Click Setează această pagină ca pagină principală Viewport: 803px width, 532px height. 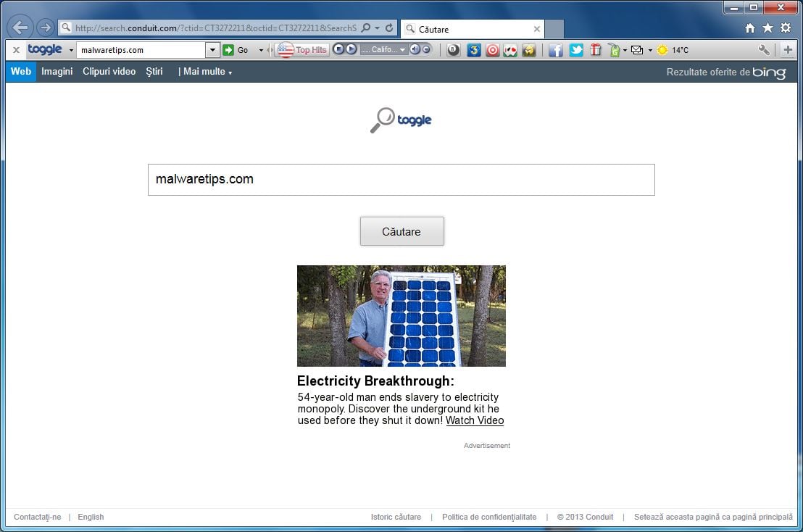tap(713, 517)
